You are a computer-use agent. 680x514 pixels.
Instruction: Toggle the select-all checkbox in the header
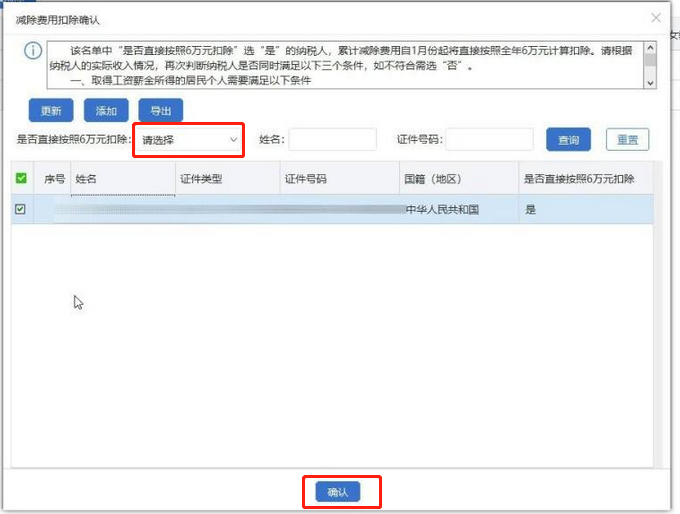click(21, 178)
